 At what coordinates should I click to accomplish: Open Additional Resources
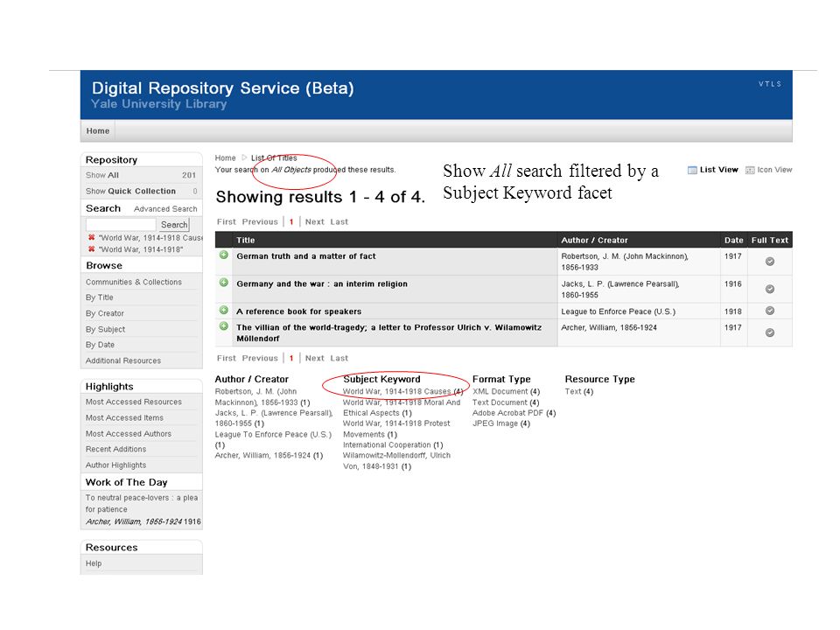coord(123,360)
